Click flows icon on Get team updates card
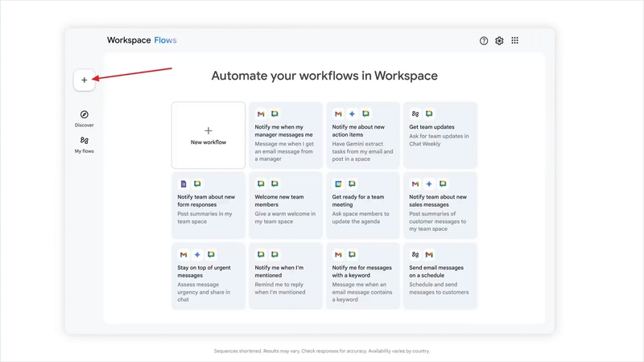644x362 pixels. (415, 113)
